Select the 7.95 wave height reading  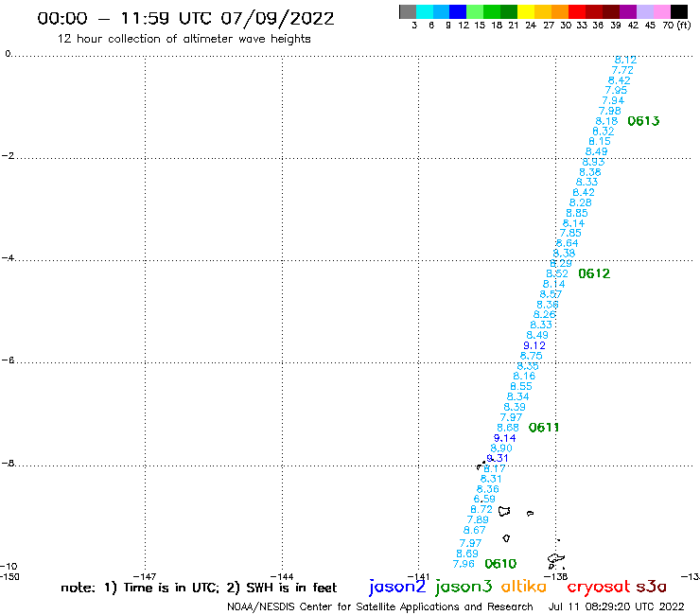pyautogui.click(x=616, y=91)
